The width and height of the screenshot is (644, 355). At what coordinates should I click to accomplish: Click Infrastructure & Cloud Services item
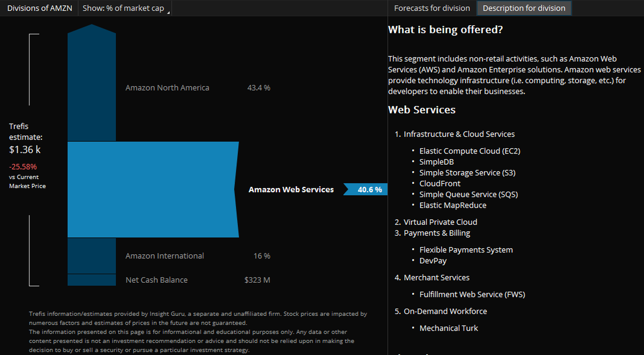[x=459, y=134]
